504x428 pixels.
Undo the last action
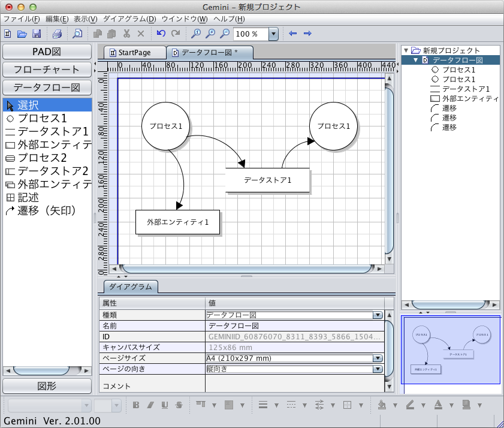tap(161, 33)
